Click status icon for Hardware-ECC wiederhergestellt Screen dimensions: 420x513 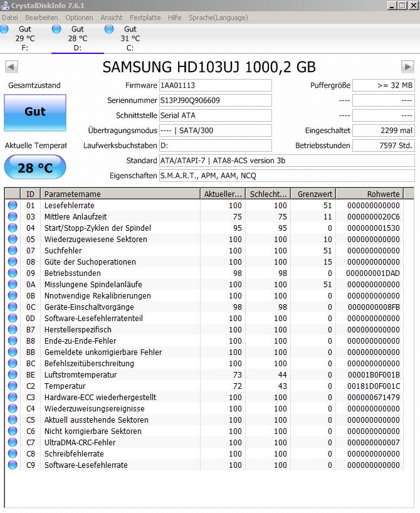pyautogui.click(x=13, y=397)
